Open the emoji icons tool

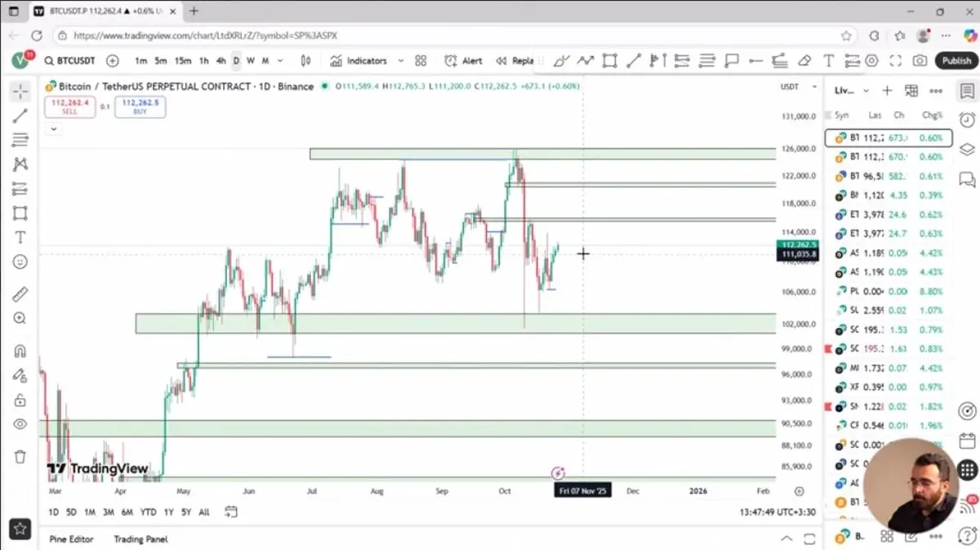(x=20, y=262)
